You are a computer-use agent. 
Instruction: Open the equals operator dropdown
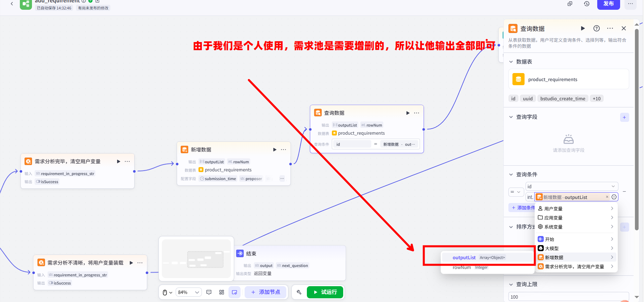click(515, 192)
